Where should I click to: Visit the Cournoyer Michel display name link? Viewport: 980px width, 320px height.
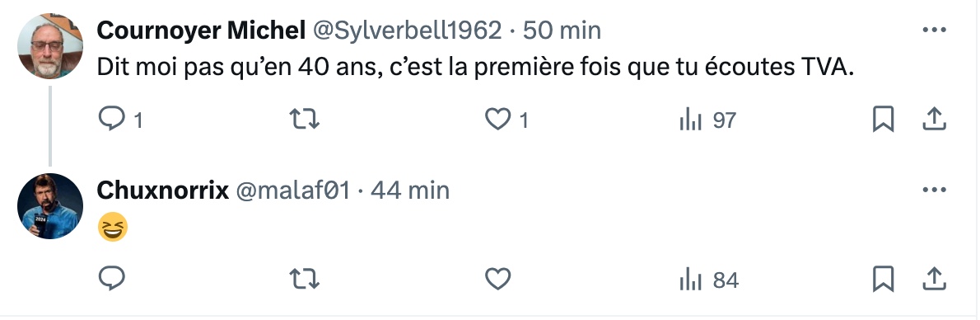pos(201,30)
